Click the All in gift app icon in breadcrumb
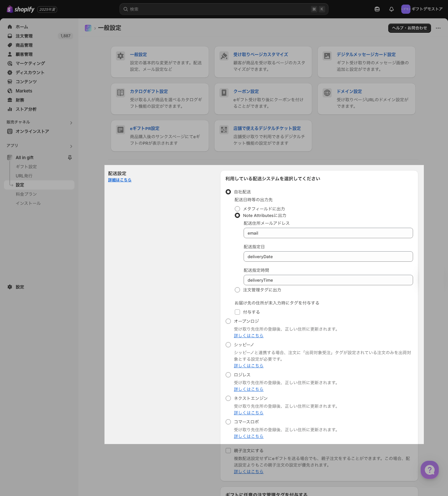The image size is (448, 496). point(88,28)
